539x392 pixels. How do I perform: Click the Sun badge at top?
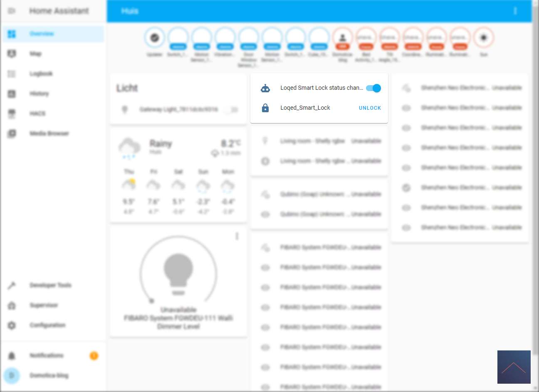[x=483, y=38]
